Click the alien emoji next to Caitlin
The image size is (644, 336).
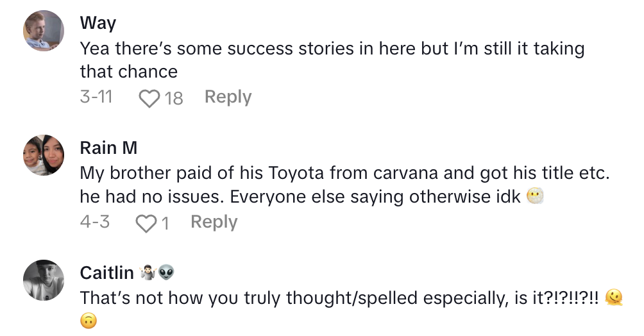(x=166, y=274)
